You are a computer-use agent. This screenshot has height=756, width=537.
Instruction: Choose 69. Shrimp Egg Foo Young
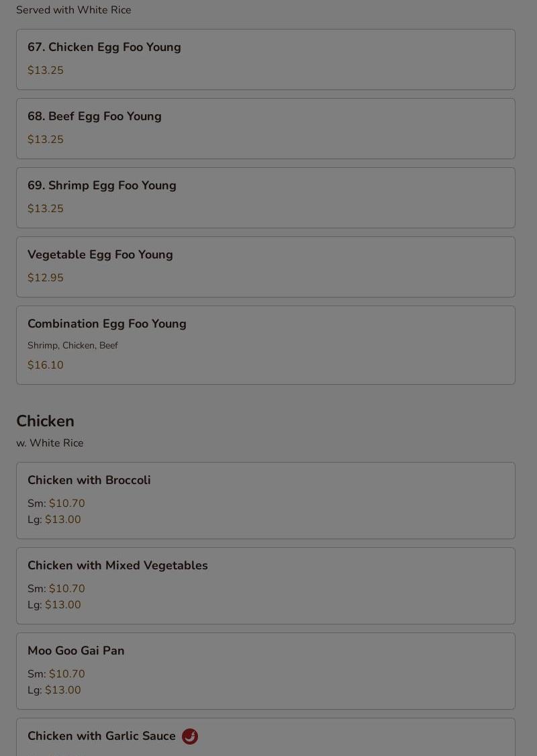point(266,197)
